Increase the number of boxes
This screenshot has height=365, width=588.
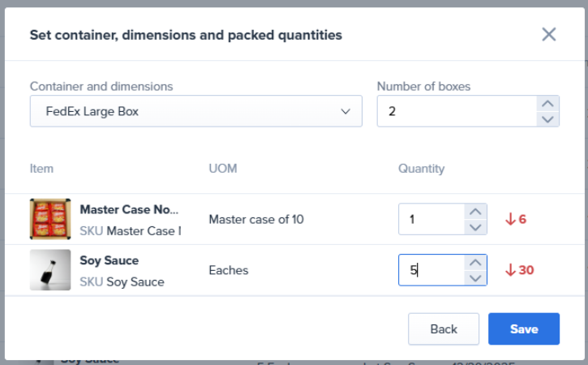click(548, 104)
